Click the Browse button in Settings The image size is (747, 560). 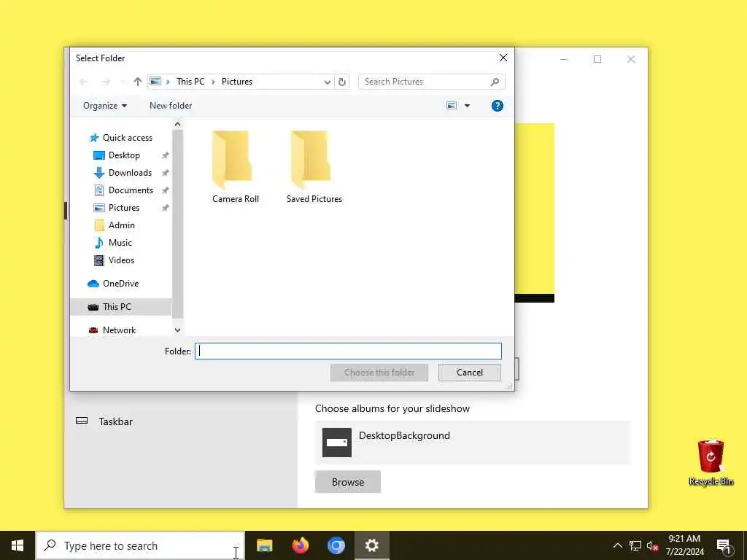348,482
